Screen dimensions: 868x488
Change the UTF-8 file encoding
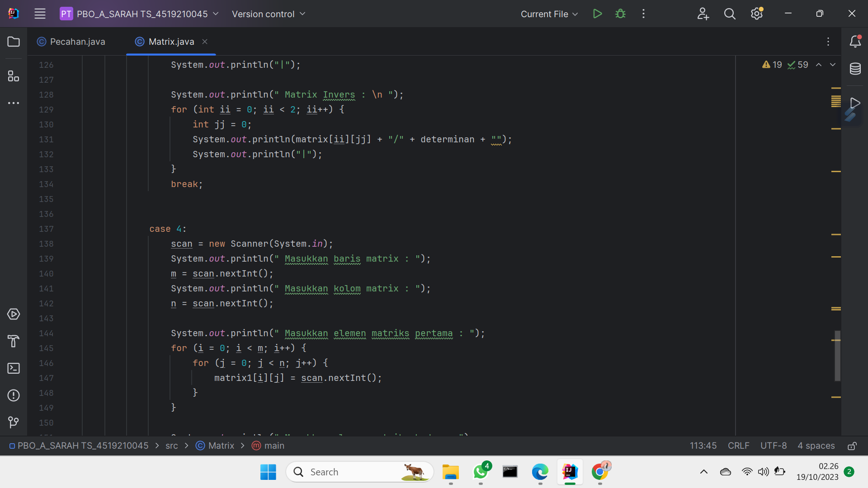773,446
